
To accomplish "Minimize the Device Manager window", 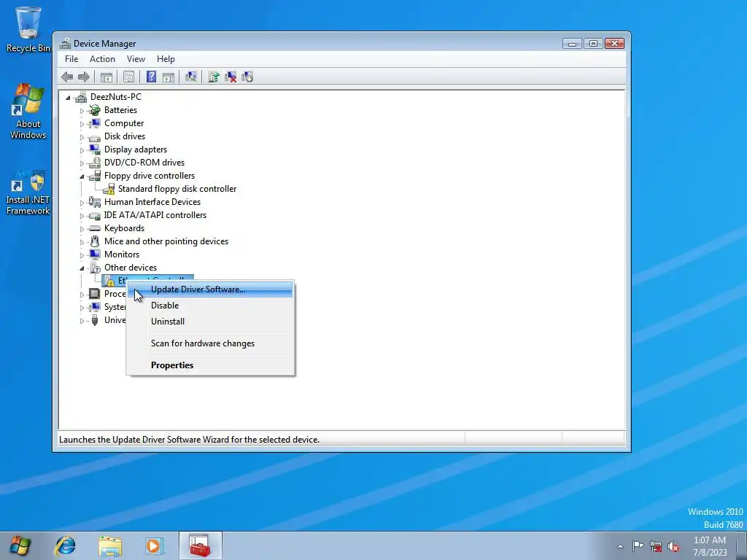I will pyautogui.click(x=572, y=44).
